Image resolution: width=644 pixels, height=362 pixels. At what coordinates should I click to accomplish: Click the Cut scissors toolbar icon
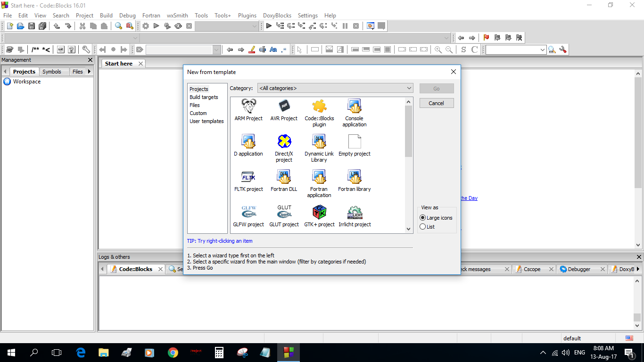pyautogui.click(x=83, y=26)
